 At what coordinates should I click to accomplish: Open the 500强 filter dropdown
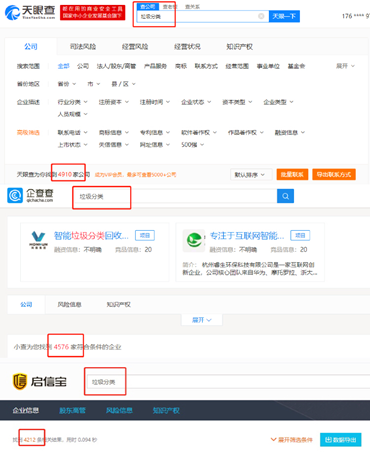pos(192,145)
